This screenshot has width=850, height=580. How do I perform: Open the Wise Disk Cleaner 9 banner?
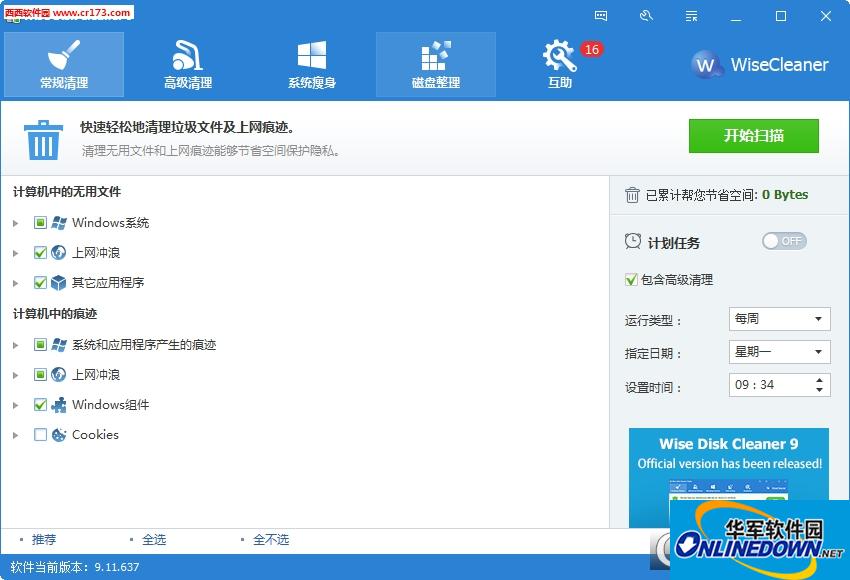tap(729, 477)
